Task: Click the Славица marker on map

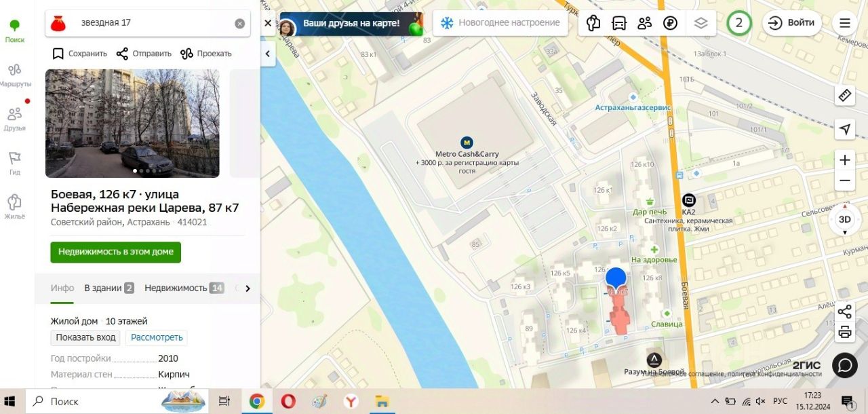Action: 667,314
